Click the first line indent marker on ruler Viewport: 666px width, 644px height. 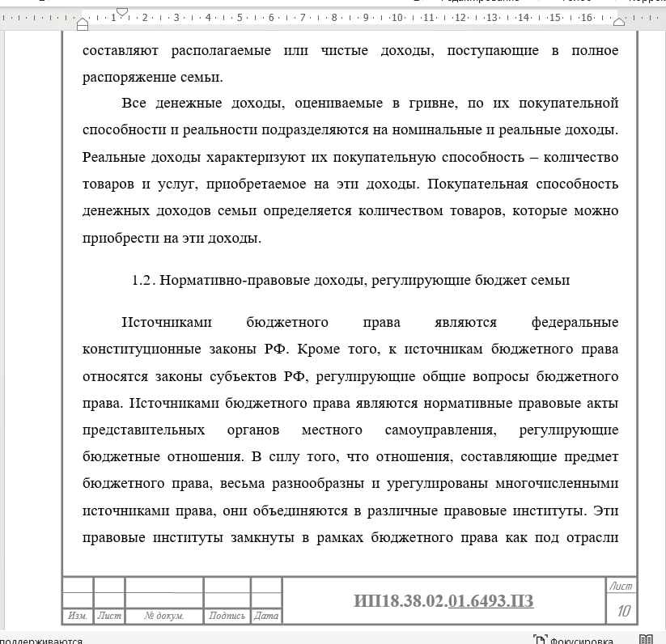click(122, 11)
